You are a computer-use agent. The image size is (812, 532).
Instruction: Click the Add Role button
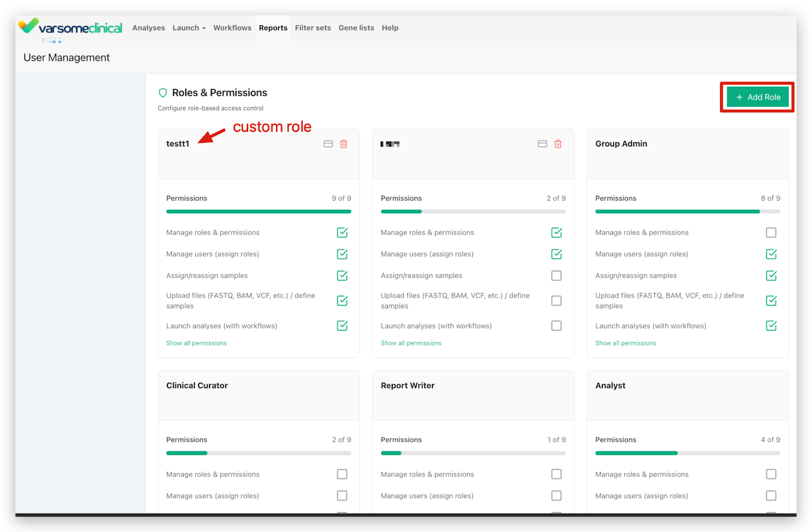758,97
